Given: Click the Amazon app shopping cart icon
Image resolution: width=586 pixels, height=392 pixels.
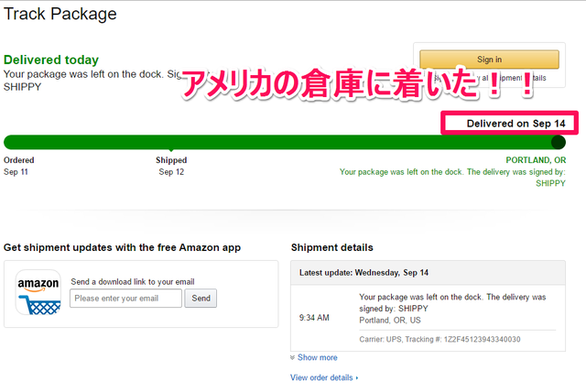Looking at the screenshot, I should (x=38, y=292).
